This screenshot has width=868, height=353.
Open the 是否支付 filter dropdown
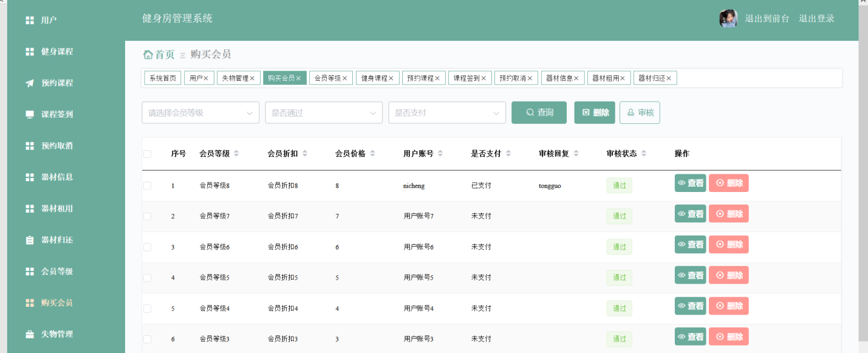[447, 112]
